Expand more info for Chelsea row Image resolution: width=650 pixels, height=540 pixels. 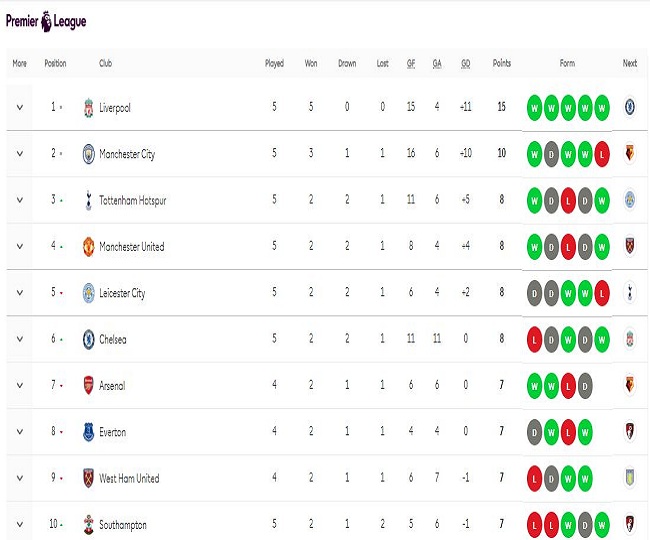click(x=19, y=339)
